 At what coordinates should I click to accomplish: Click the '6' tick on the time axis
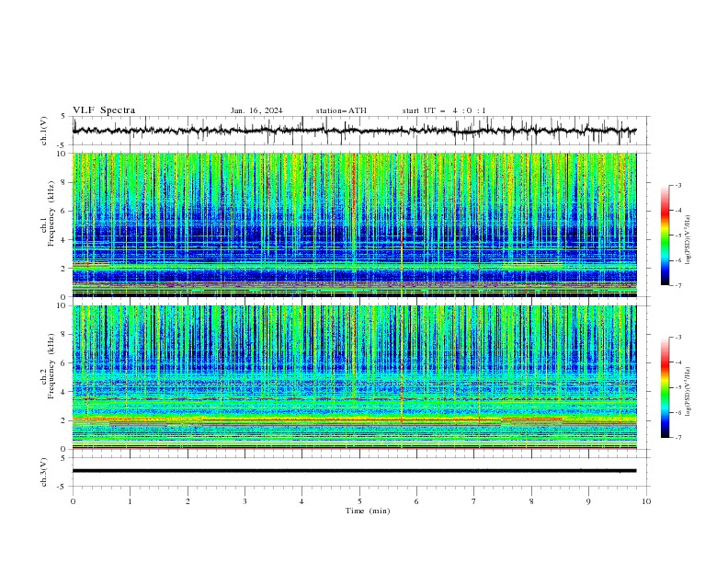[416, 501]
